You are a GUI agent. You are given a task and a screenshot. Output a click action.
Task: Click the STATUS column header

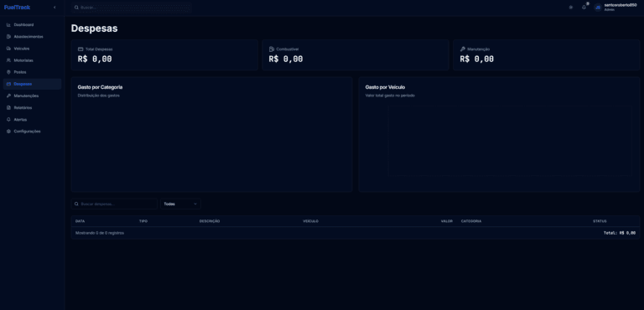pos(600,221)
